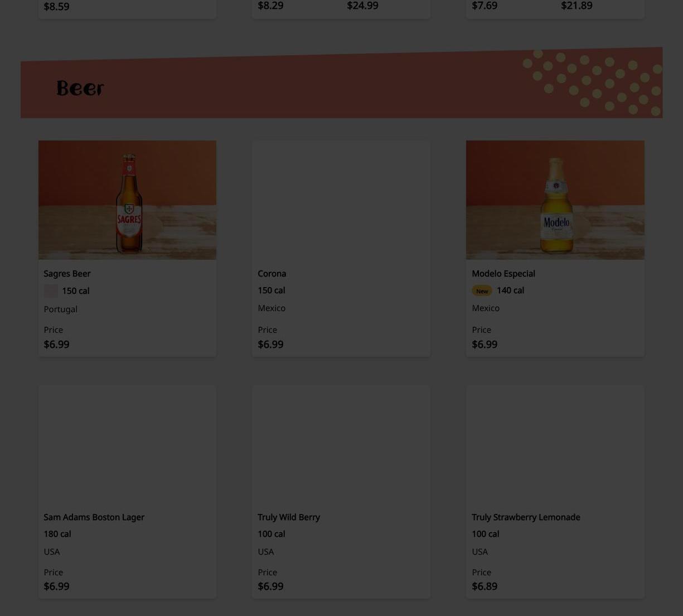Open the Sagres Beer item name
This screenshot has height=616, width=683.
click(67, 274)
